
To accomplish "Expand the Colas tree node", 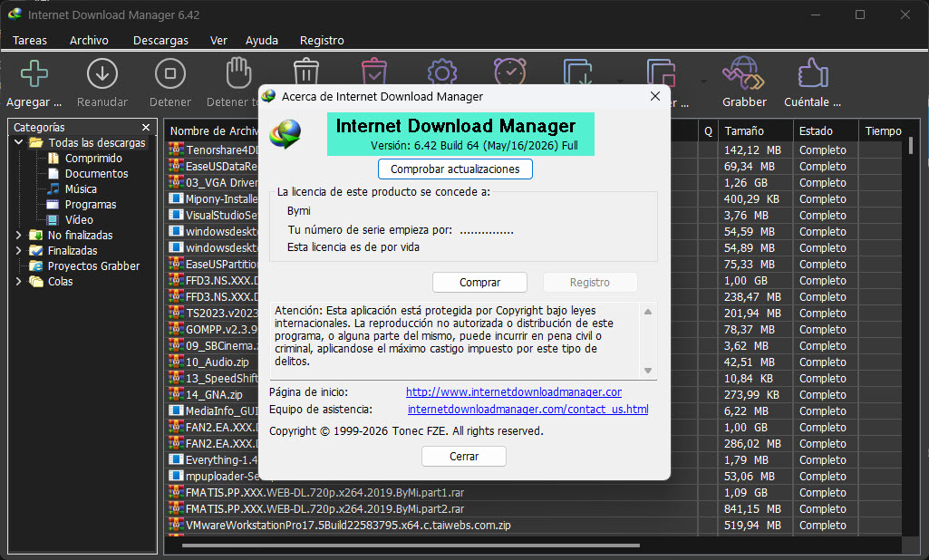I will 18,282.
